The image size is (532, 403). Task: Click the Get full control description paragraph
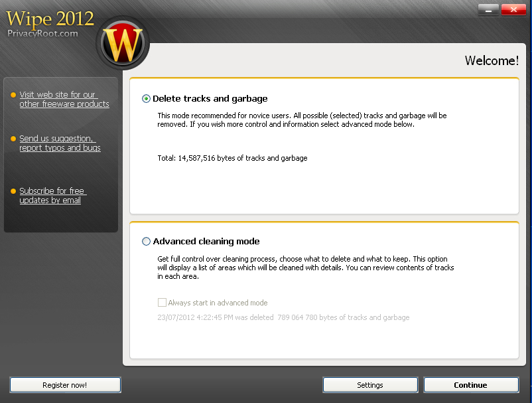pyautogui.click(x=305, y=268)
